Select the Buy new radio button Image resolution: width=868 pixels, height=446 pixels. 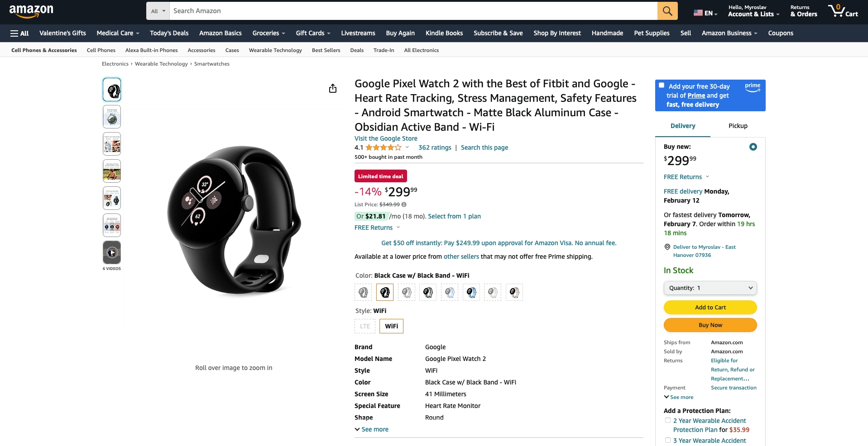tap(753, 147)
